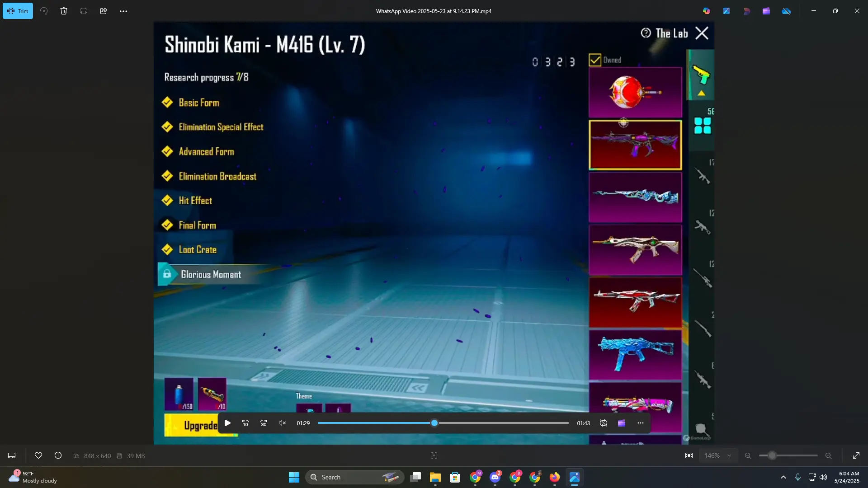Select the yellow pistol category tab
868x488 pixels.
click(701, 75)
